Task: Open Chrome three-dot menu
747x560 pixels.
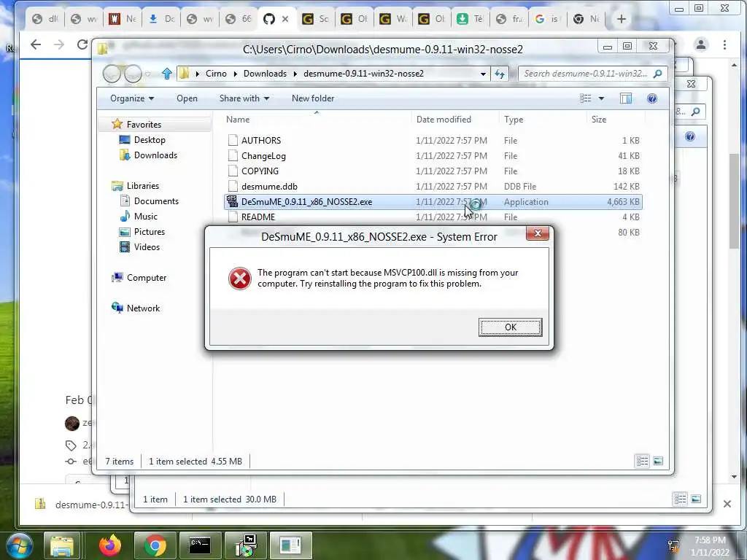Action: click(724, 44)
